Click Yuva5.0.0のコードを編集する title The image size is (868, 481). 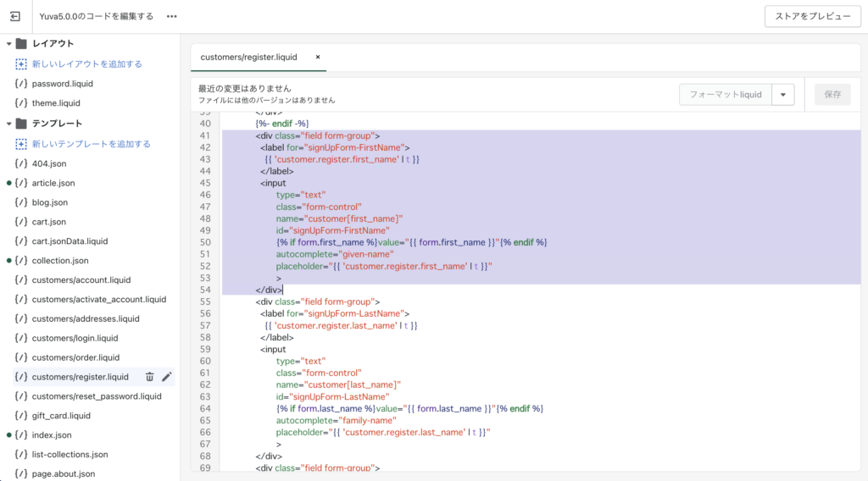[97, 17]
